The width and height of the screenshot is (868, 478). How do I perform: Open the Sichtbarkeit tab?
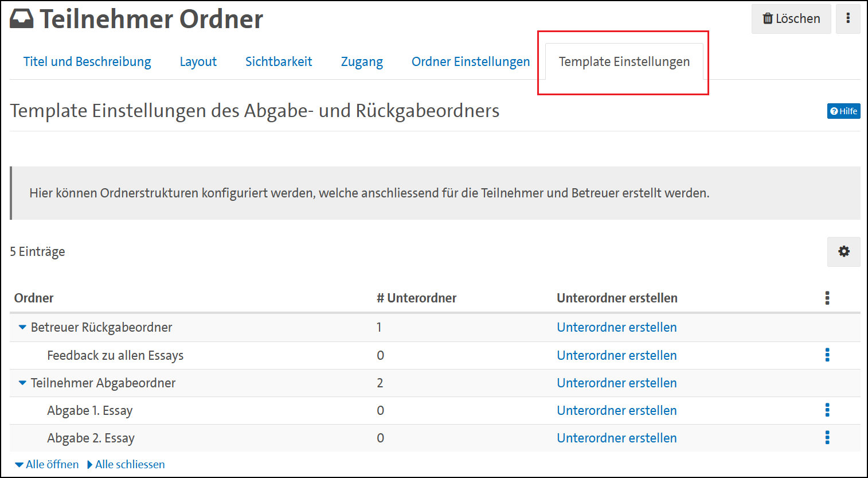coord(279,62)
